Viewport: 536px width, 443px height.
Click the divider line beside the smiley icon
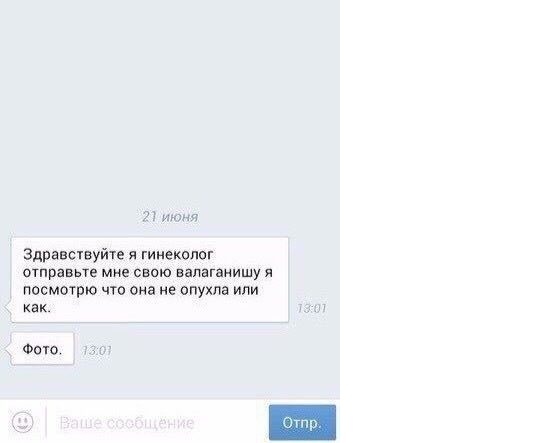[x=46, y=422]
